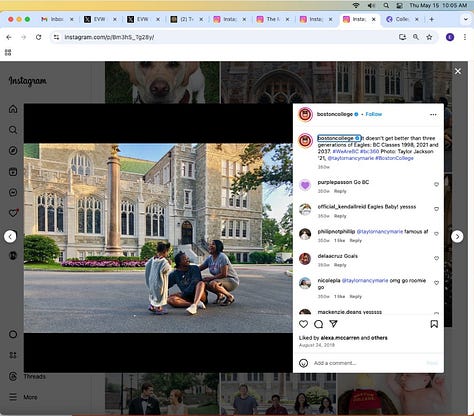Switch to the Colle tab
Image resolution: width=474 pixels, height=416 pixels.
[x=402, y=19]
